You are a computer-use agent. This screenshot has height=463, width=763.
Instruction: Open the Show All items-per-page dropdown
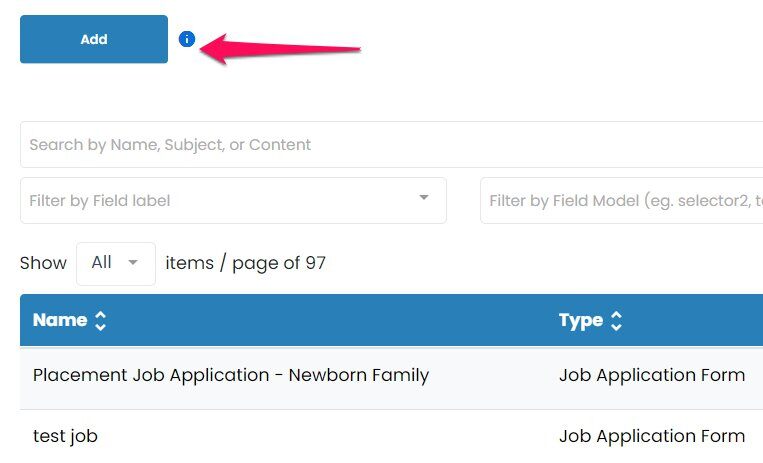coord(116,263)
